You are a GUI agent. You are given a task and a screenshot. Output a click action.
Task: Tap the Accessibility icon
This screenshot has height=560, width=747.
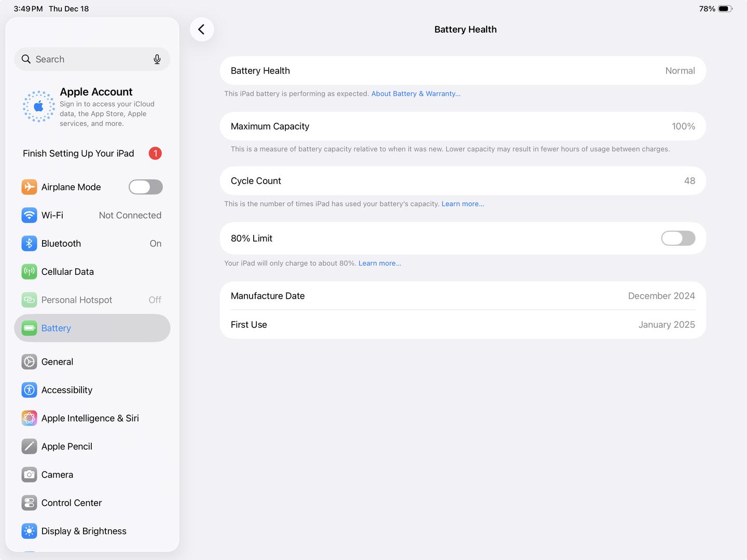coord(29,390)
